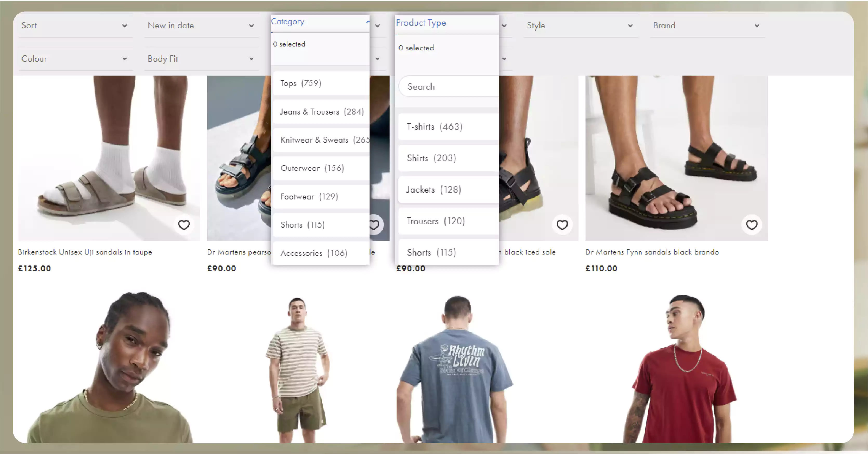Select Shorts product type with 115 items
This screenshot has height=454, width=868.
click(431, 252)
